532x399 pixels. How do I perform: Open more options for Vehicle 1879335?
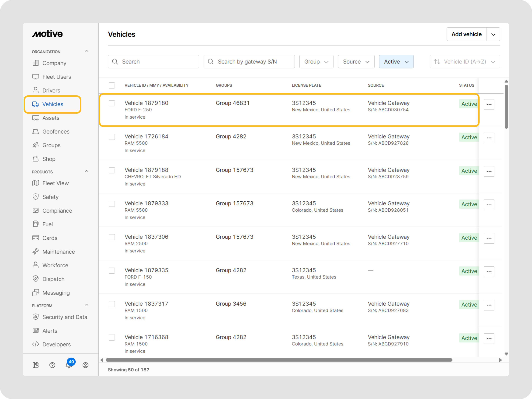tap(489, 272)
